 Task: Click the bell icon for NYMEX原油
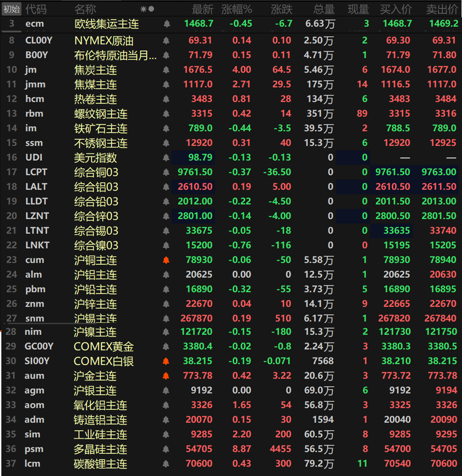[x=166, y=41]
